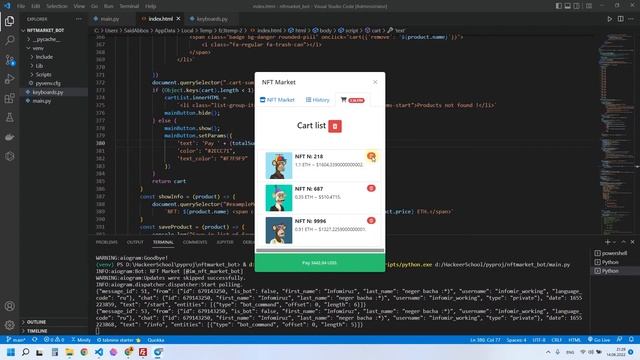Remove NFT № 9996 from the cart
This screenshot has width=640, height=360.
click(371, 220)
